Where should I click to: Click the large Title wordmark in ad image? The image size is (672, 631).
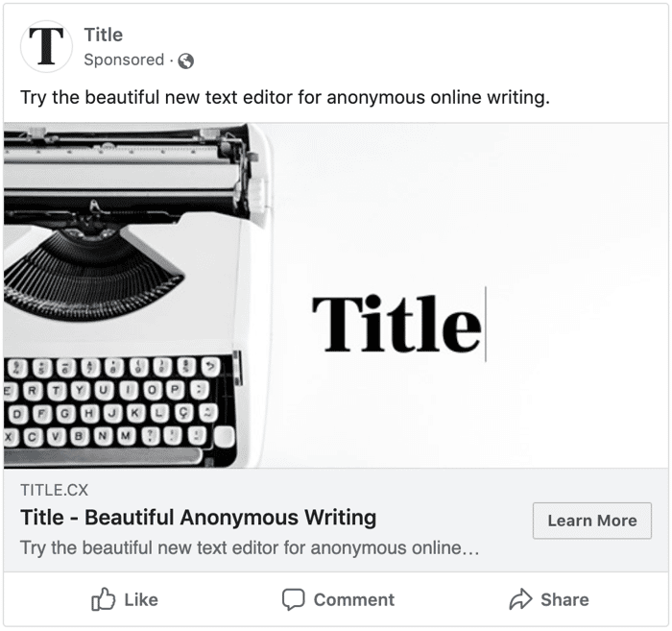click(396, 324)
